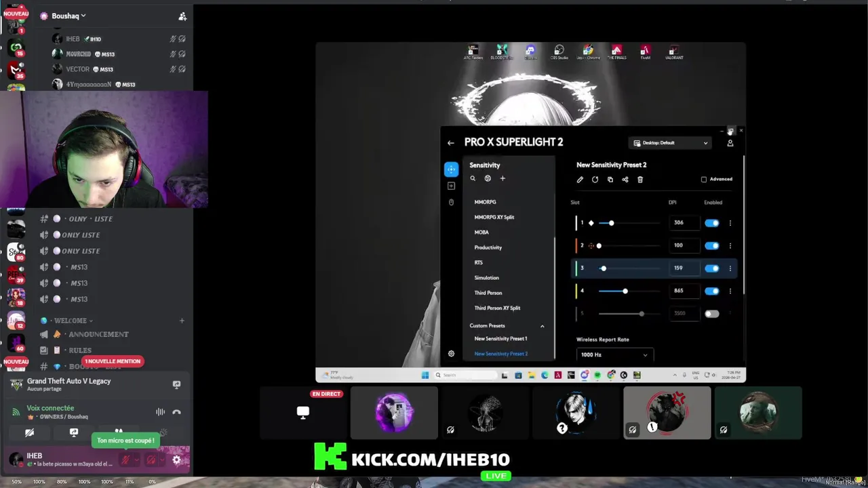
Task: Share screen from Grand Theft Auto V Legacy row
Action: 176,385
